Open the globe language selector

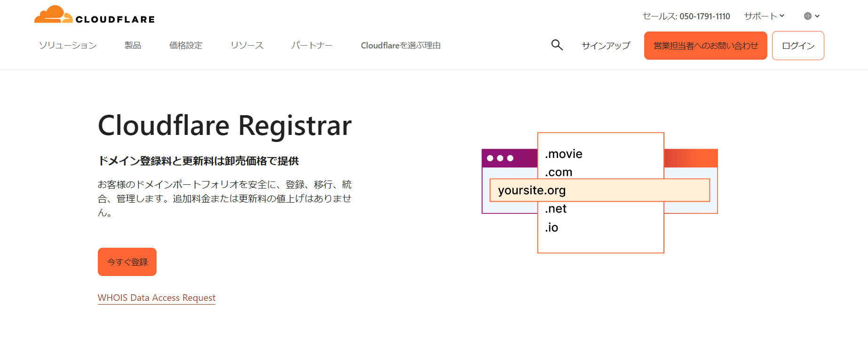click(x=812, y=16)
